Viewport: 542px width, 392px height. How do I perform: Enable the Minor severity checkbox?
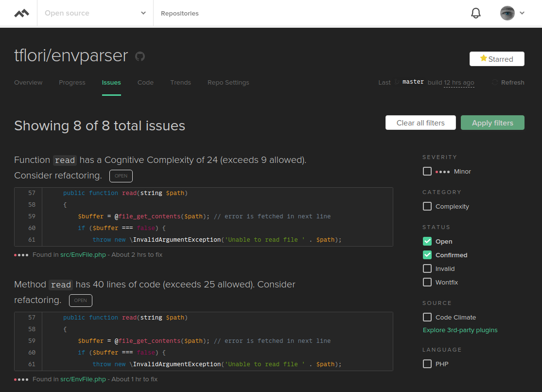[x=427, y=171]
